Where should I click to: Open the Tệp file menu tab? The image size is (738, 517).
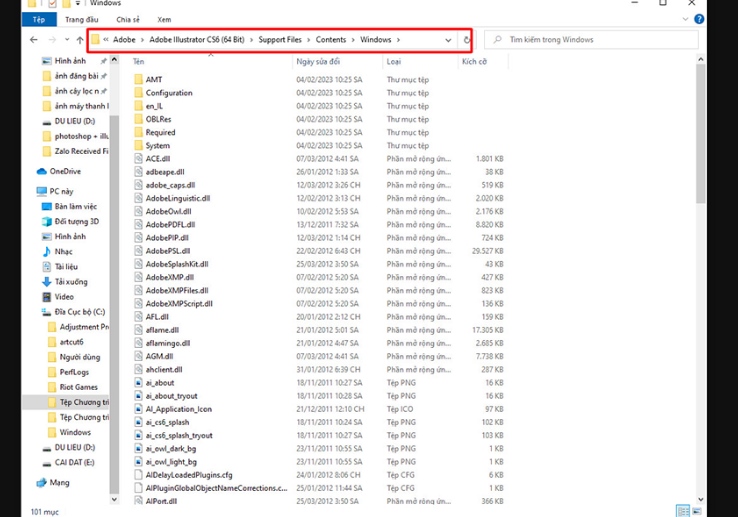38,19
